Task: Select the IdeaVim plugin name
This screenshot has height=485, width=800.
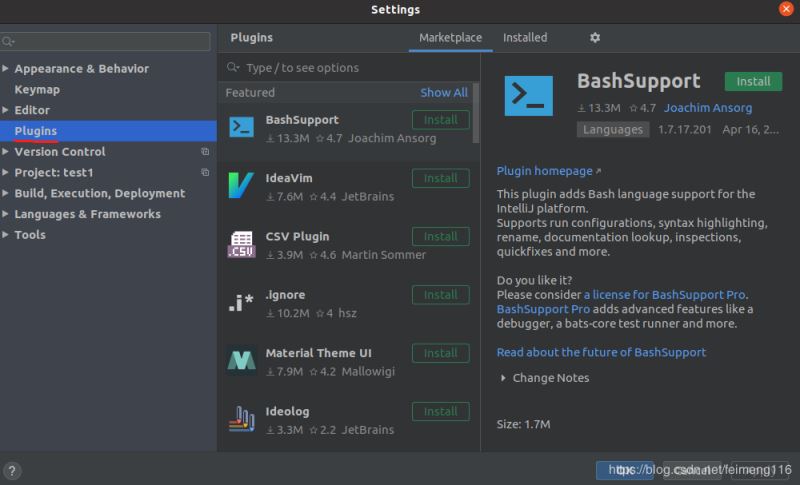Action: 289,178
